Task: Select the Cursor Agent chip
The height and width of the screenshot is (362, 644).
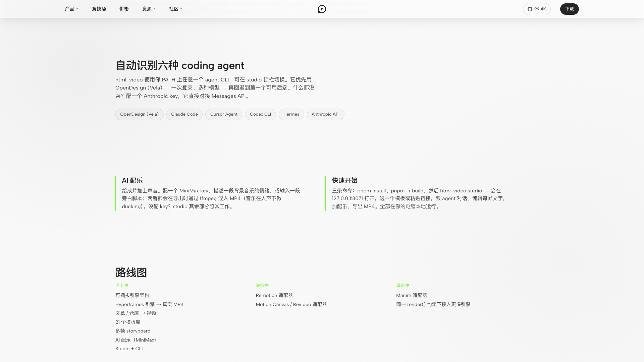Action: click(224, 114)
